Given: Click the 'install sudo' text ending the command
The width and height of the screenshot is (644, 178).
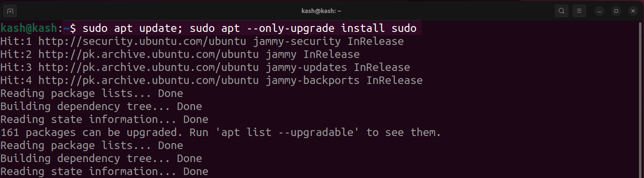Looking at the screenshot, I should coord(378,29).
